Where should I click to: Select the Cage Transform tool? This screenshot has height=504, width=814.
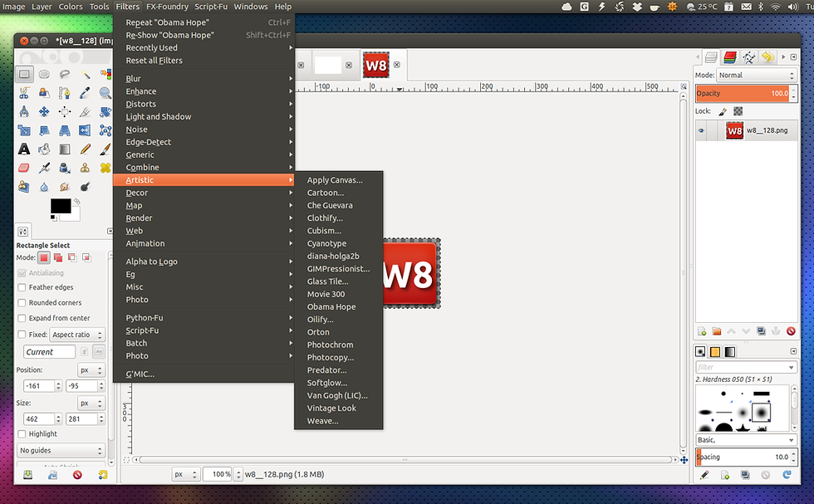tap(105, 130)
